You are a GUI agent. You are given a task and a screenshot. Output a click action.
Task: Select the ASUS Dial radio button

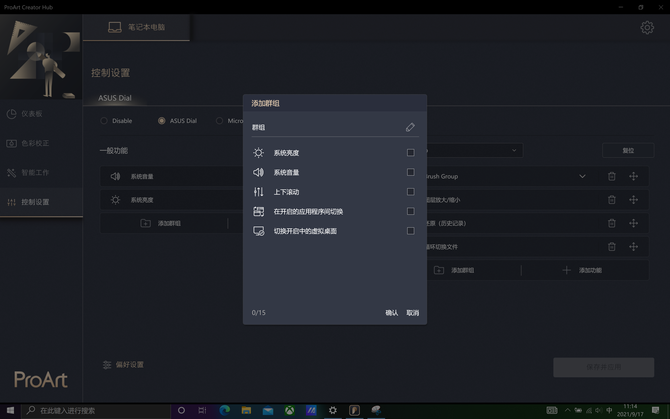tap(162, 121)
